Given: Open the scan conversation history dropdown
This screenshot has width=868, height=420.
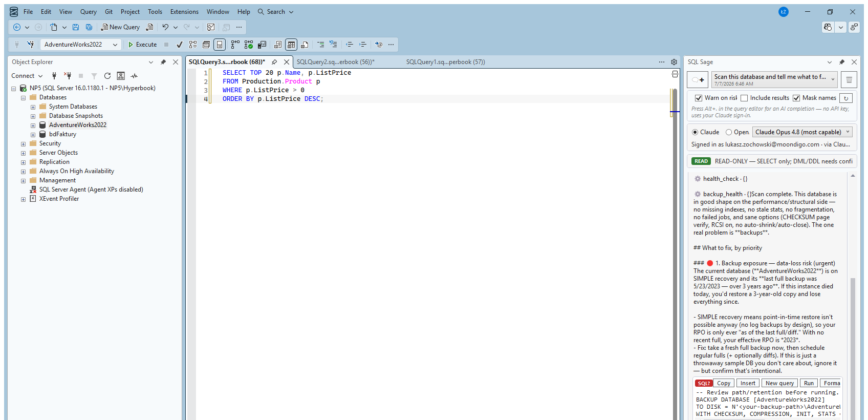Looking at the screenshot, I should 774,79.
